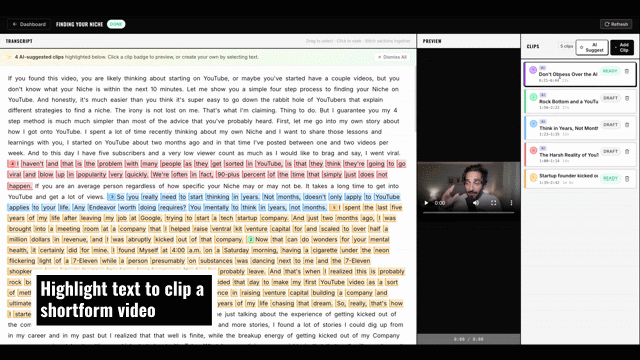Click the READY status on Startup founder clip
640x360 pixels.
pos(610,178)
